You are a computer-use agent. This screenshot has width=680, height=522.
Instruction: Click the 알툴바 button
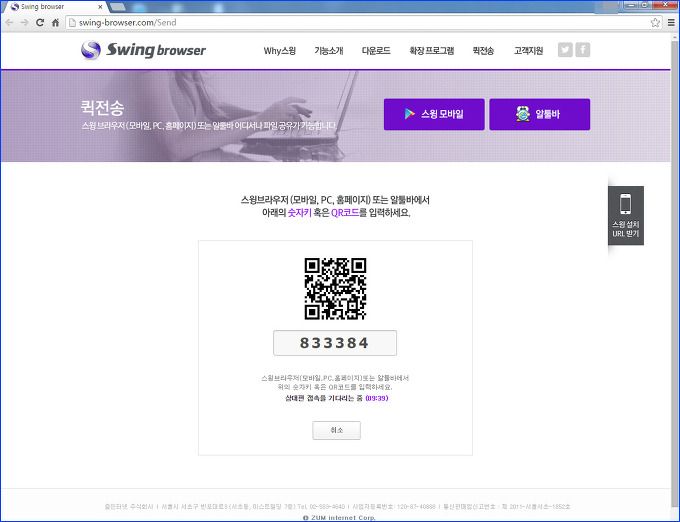pyautogui.click(x=540, y=114)
